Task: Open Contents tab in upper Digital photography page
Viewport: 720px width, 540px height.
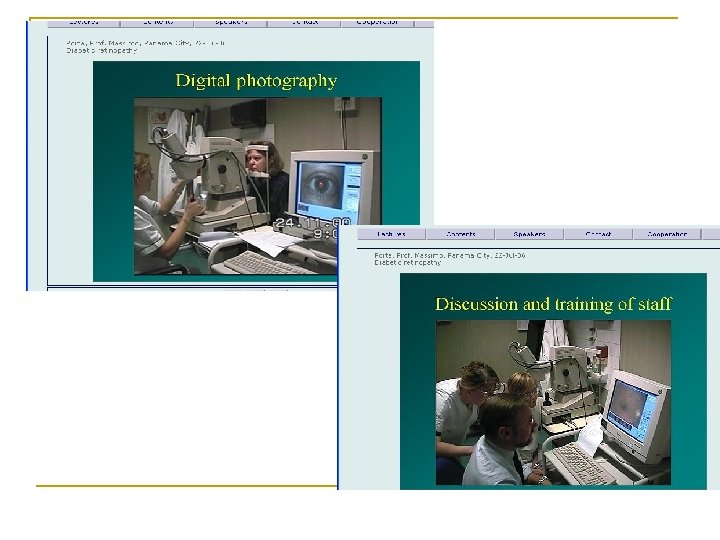Action: pos(158,21)
